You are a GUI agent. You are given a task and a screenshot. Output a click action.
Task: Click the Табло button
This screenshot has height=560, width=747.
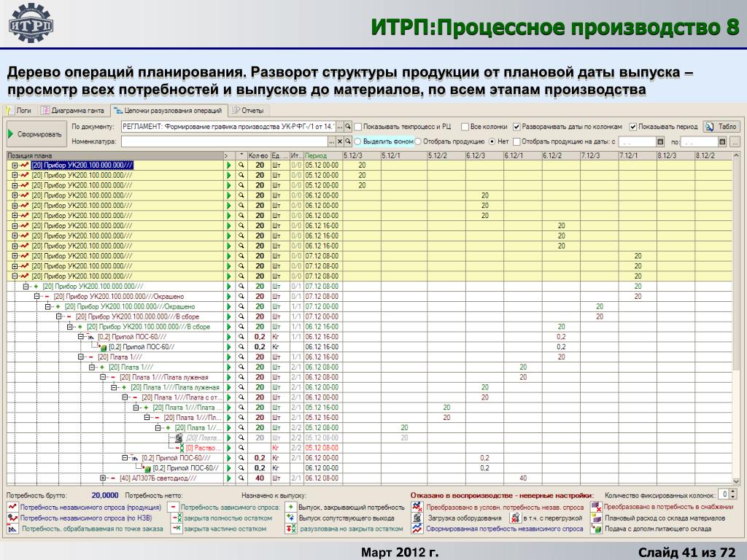point(721,127)
